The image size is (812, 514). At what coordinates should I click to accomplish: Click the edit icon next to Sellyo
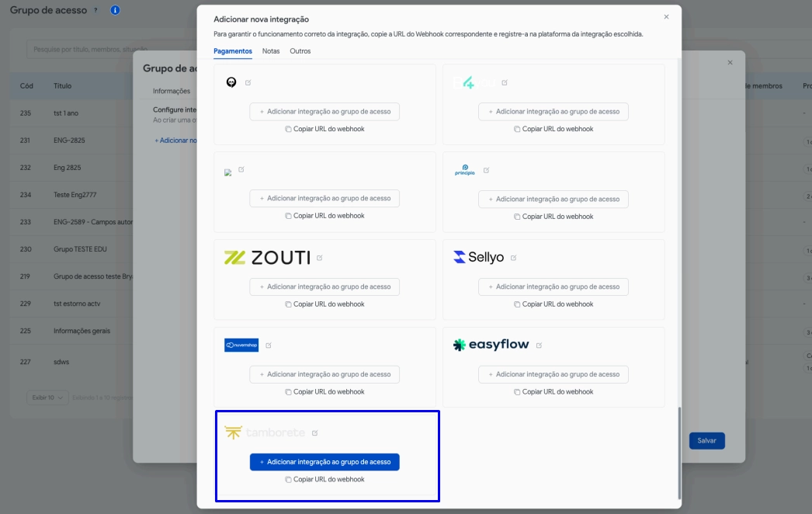tap(513, 258)
